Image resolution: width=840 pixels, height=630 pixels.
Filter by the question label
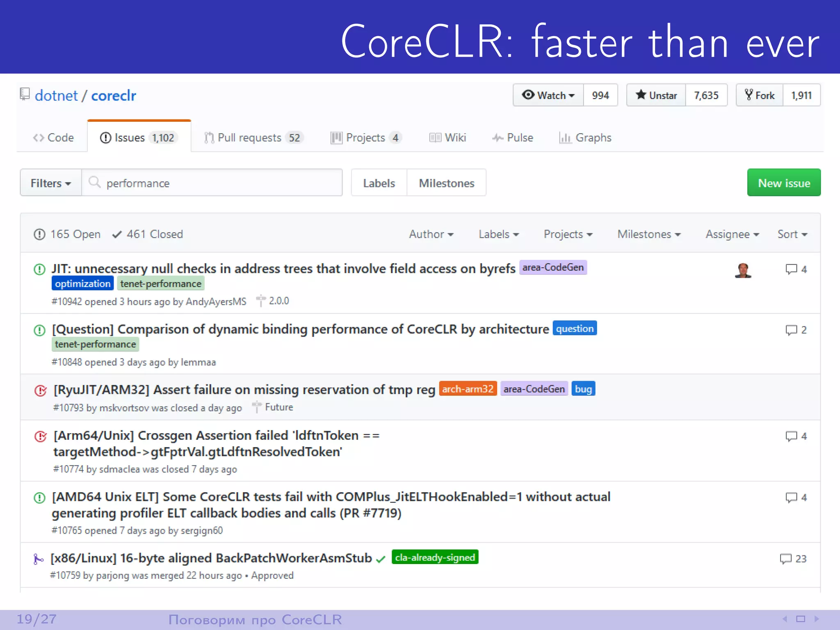coord(575,328)
